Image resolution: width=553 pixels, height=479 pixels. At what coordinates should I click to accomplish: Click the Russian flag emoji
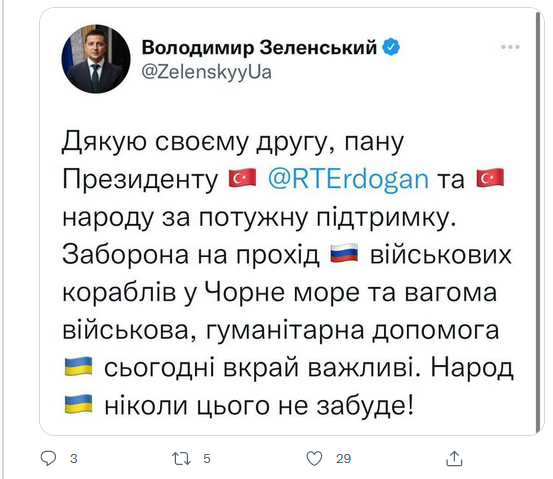click(x=344, y=253)
